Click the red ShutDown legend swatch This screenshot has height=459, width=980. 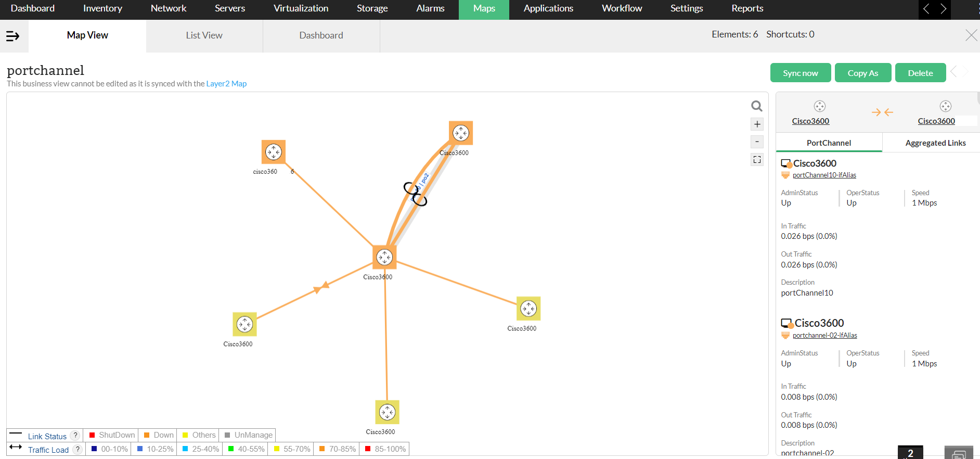tap(92, 435)
